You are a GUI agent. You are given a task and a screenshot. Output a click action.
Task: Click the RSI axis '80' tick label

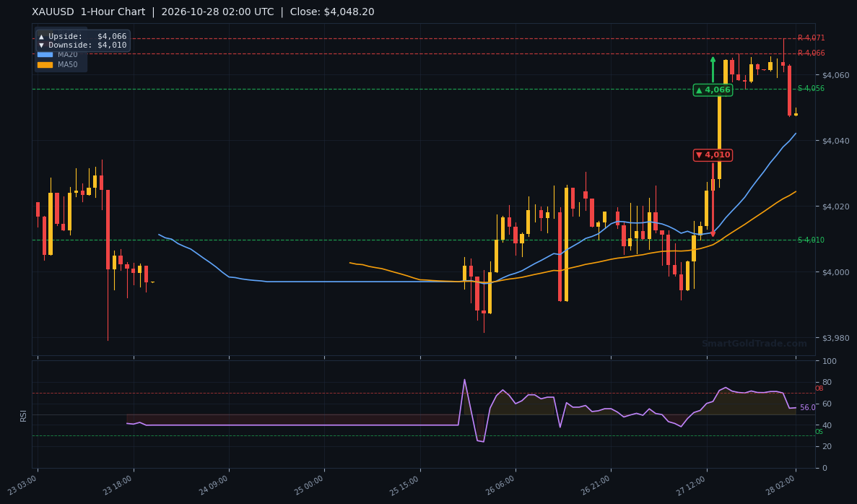(x=827, y=383)
